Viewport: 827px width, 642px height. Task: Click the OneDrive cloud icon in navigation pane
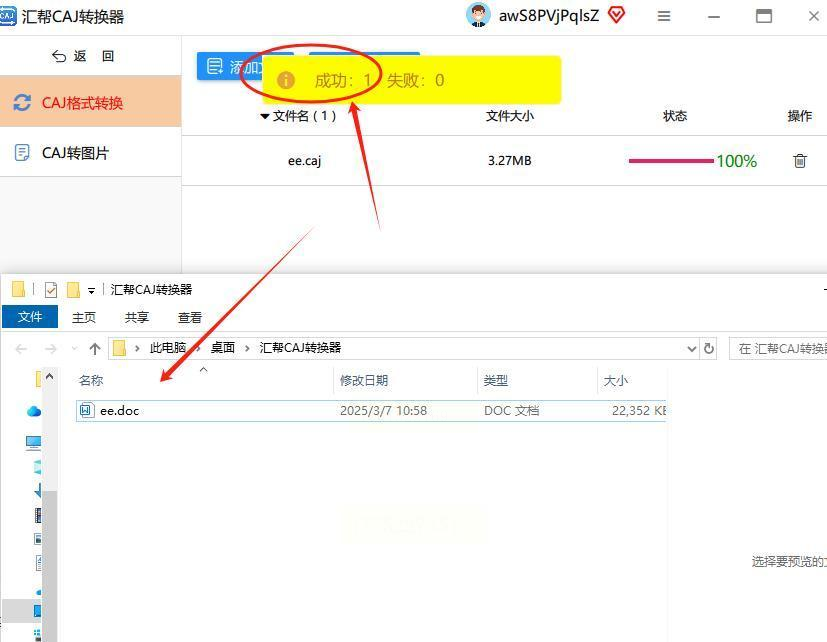pyautogui.click(x=34, y=411)
